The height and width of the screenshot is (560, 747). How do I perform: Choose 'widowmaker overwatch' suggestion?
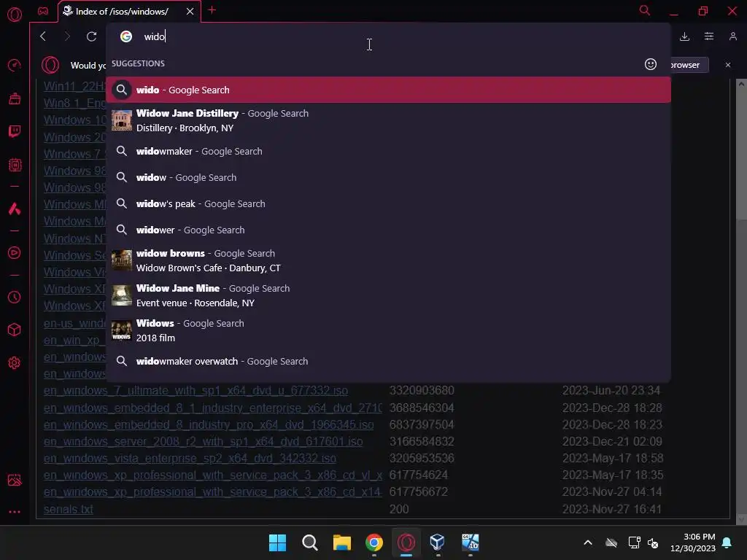pos(388,362)
